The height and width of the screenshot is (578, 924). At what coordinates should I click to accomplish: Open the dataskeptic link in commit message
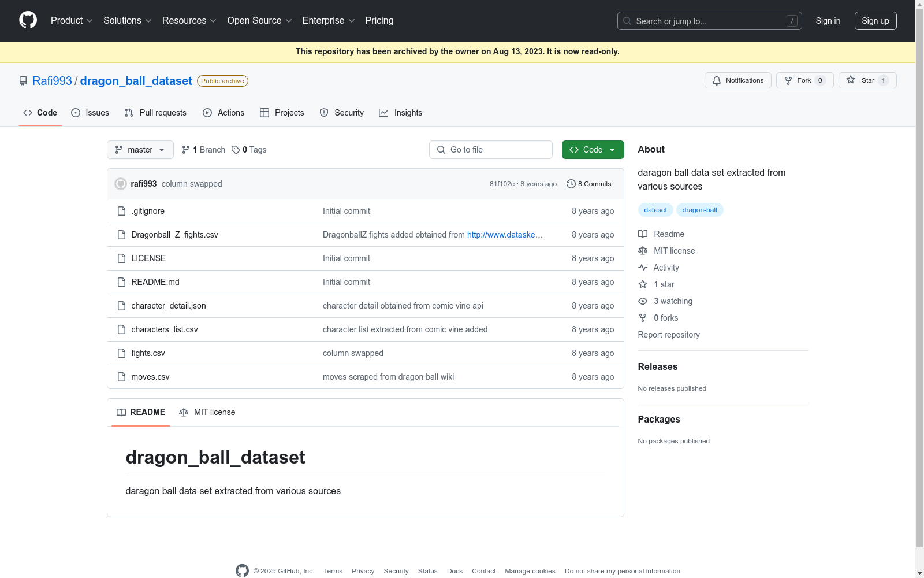coord(505,235)
